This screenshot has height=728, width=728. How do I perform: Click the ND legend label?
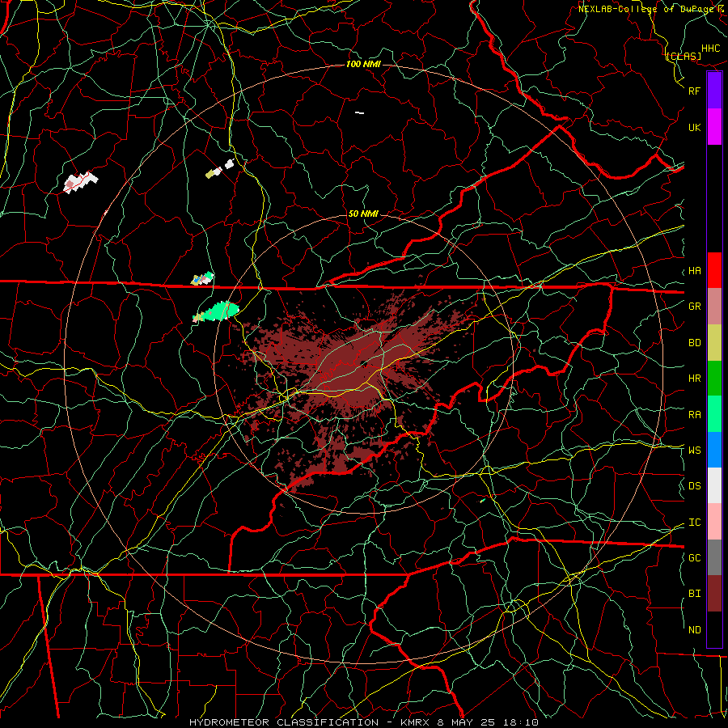pos(695,630)
